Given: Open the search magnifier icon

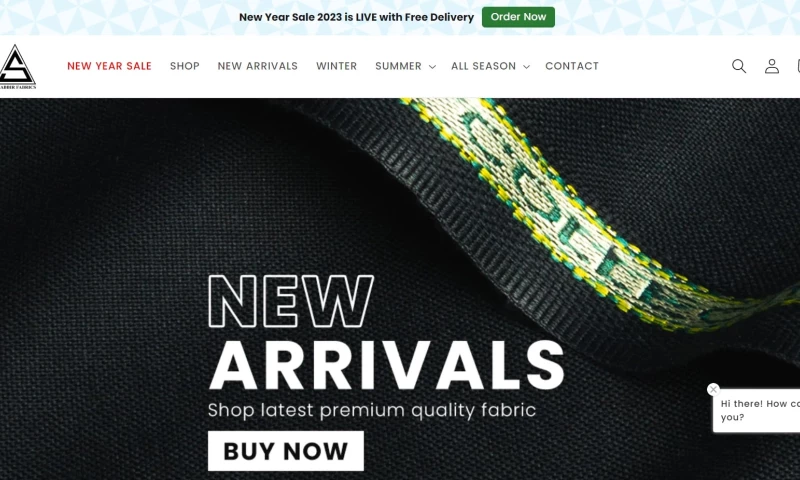Looking at the screenshot, I should (739, 66).
